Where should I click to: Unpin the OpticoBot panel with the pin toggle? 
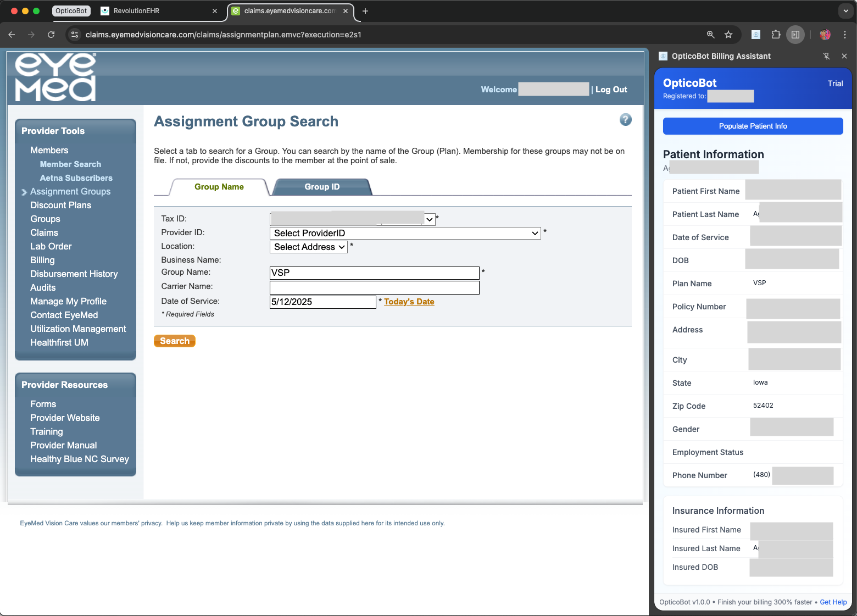(x=826, y=56)
